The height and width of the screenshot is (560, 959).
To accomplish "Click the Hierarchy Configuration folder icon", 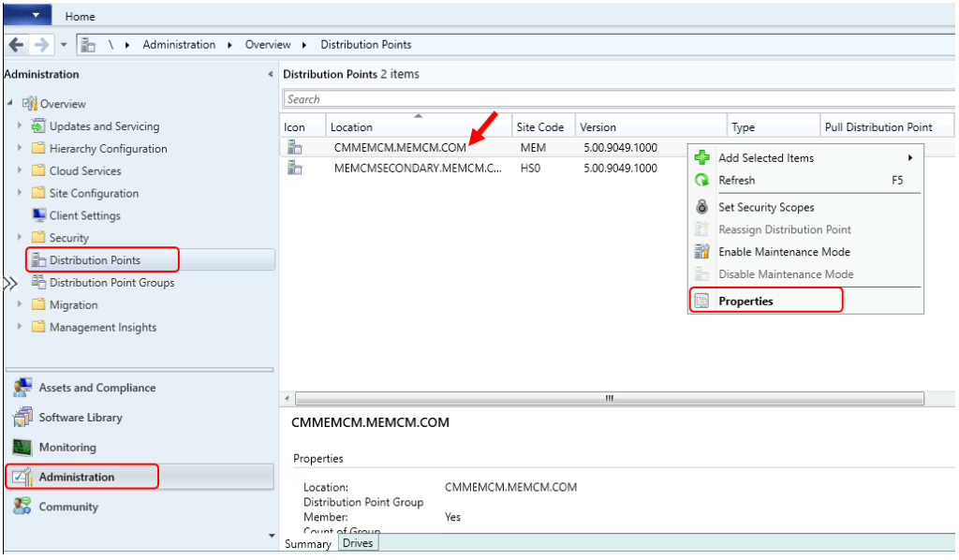I will click(38, 148).
